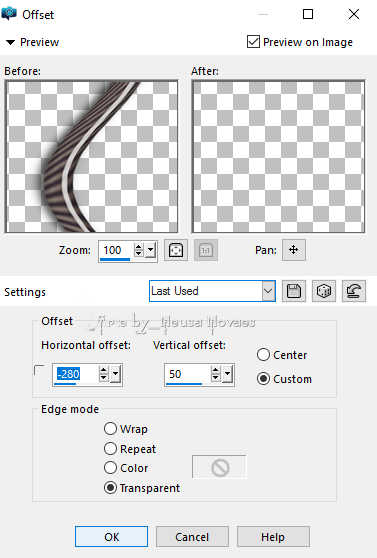This screenshot has width=377, height=558.
Task: Choose the Wrap edge mode
Action: (x=110, y=428)
